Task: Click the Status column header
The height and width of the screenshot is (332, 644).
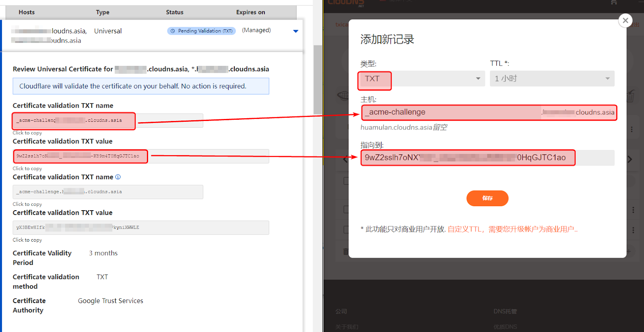Action: (175, 12)
